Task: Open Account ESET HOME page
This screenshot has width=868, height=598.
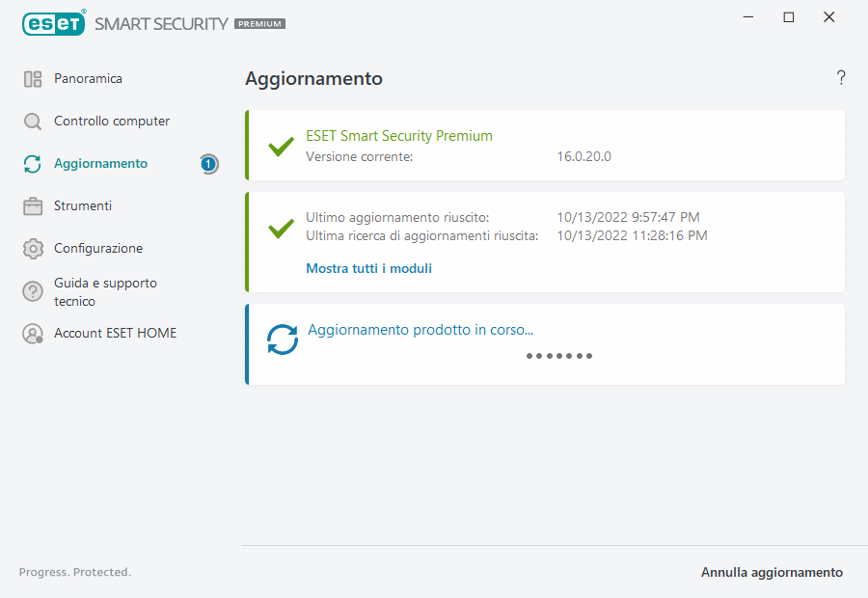Action: 115,334
